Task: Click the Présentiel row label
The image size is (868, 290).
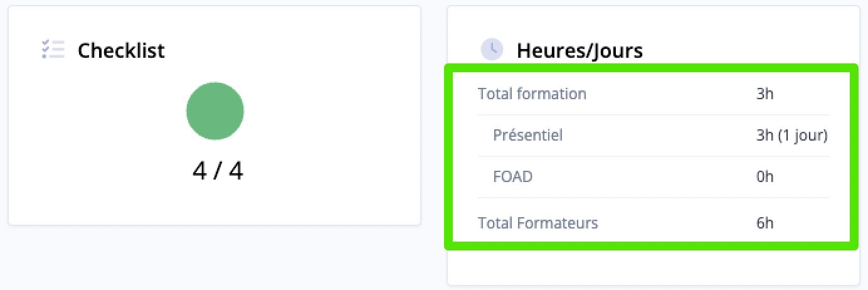Action: pyautogui.click(x=528, y=135)
